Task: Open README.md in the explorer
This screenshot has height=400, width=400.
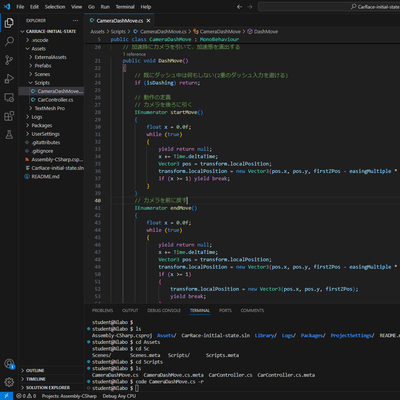Action: [51, 177]
